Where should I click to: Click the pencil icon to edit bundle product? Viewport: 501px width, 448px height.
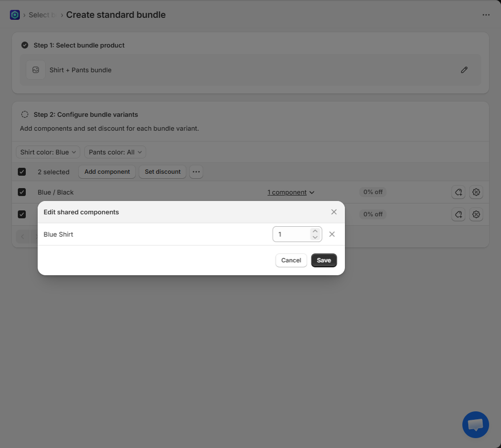[x=464, y=70]
